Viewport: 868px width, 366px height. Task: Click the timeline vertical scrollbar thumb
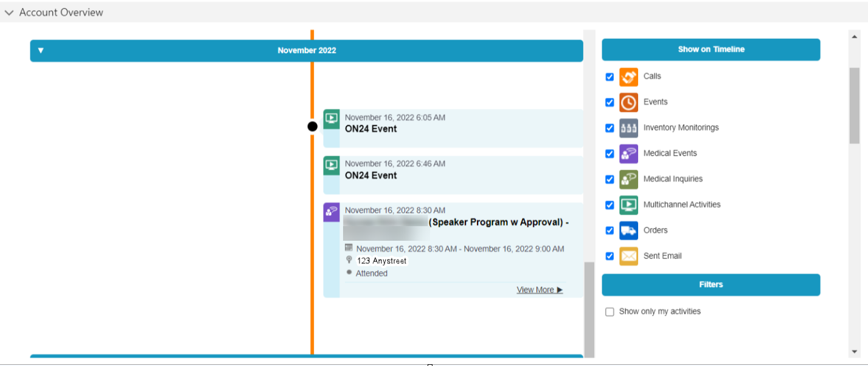[x=589, y=310]
